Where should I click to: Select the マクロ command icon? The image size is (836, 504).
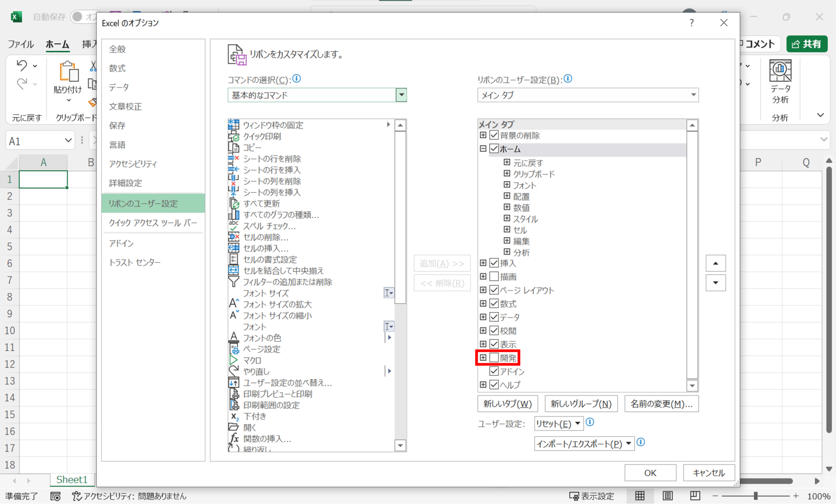point(233,360)
